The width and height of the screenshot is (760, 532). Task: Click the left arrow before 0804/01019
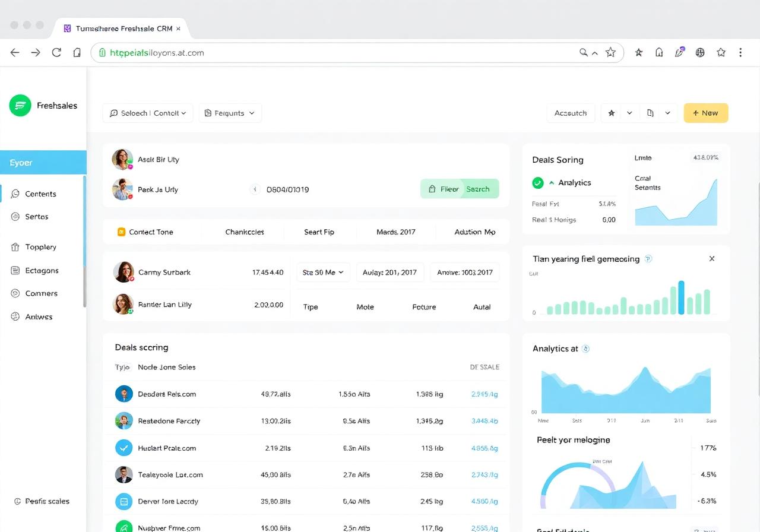point(255,189)
